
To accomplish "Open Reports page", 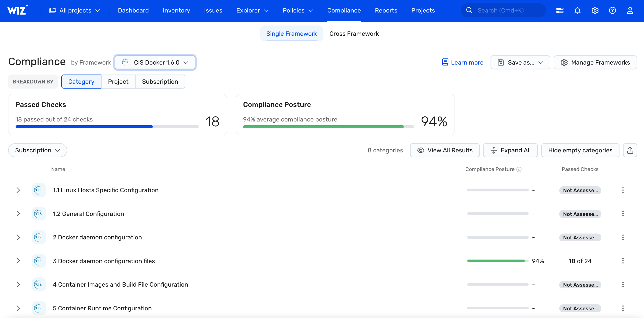I will click(386, 10).
